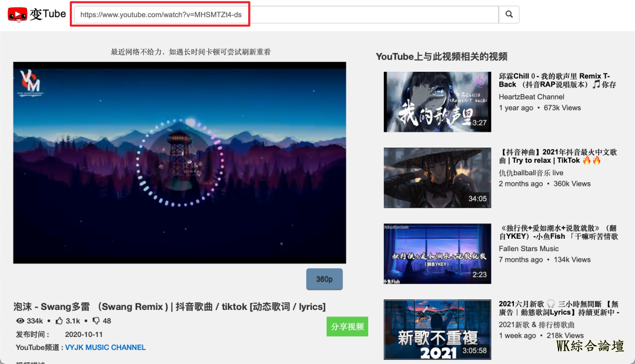Open the 2021年抖音最火中文歌曲 title link

tap(558, 156)
